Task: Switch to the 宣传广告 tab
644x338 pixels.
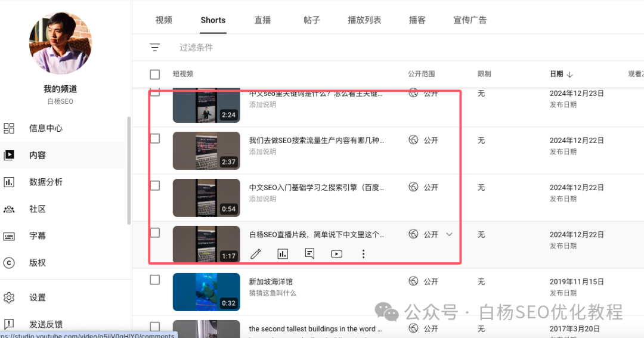Action: [x=470, y=20]
